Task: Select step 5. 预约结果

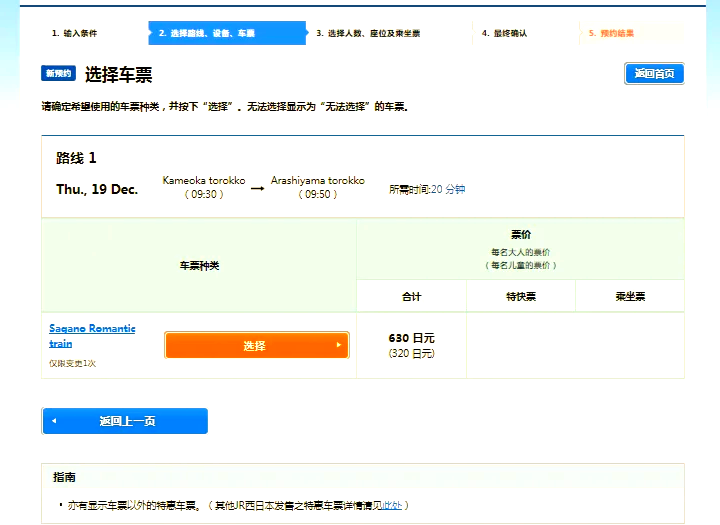Action: click(x=611, y=33)
